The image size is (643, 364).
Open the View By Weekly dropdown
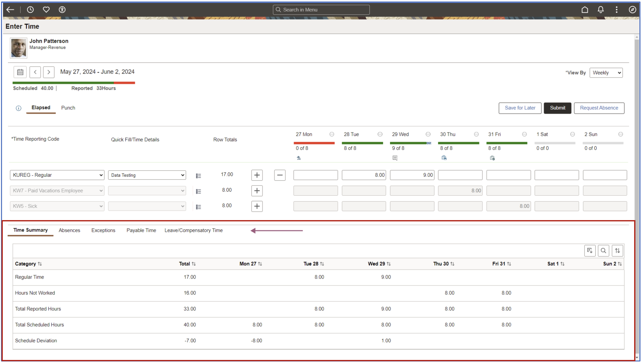coord(606,73)
